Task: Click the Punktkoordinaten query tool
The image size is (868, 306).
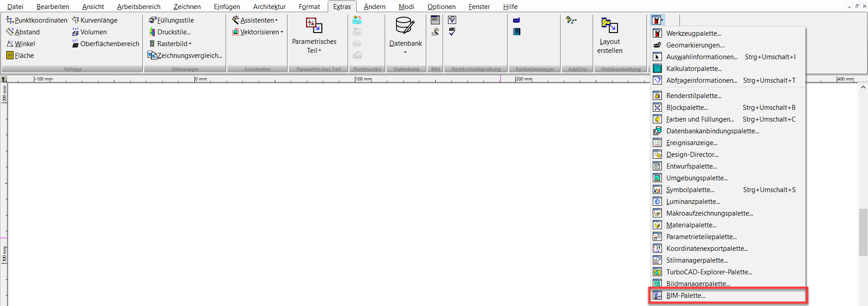Action: click(x=37, y=20)
